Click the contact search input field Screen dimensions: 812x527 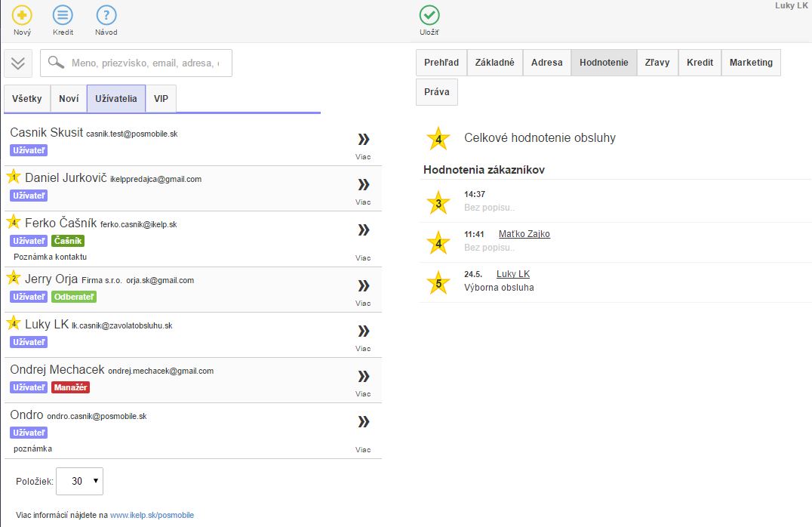[143, 63]
